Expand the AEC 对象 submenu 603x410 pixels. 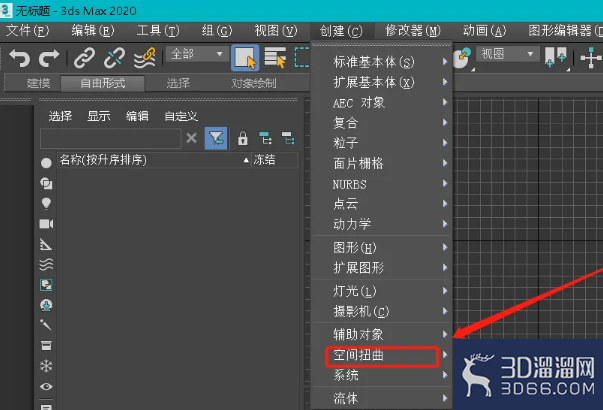coord(381,102)
